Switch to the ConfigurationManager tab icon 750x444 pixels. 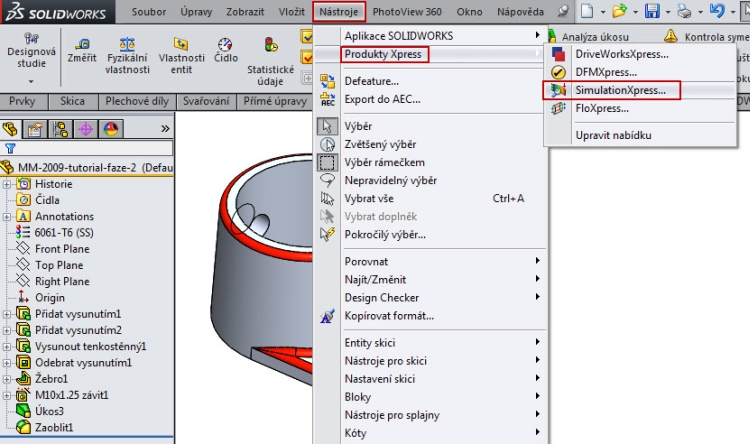(x=61, y=129)
